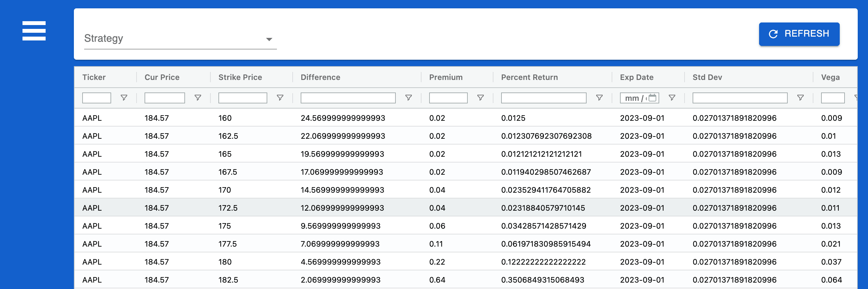Screen dimensions: 868x289
Task: Focus the Vega filter text box
Action: [x=833, y=98]
